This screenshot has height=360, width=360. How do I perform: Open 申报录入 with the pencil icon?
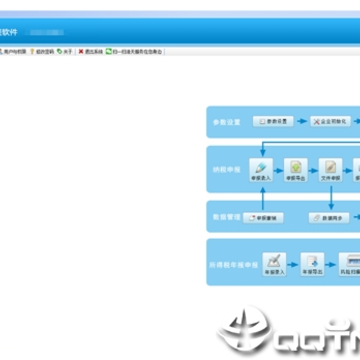coord(261,170)
